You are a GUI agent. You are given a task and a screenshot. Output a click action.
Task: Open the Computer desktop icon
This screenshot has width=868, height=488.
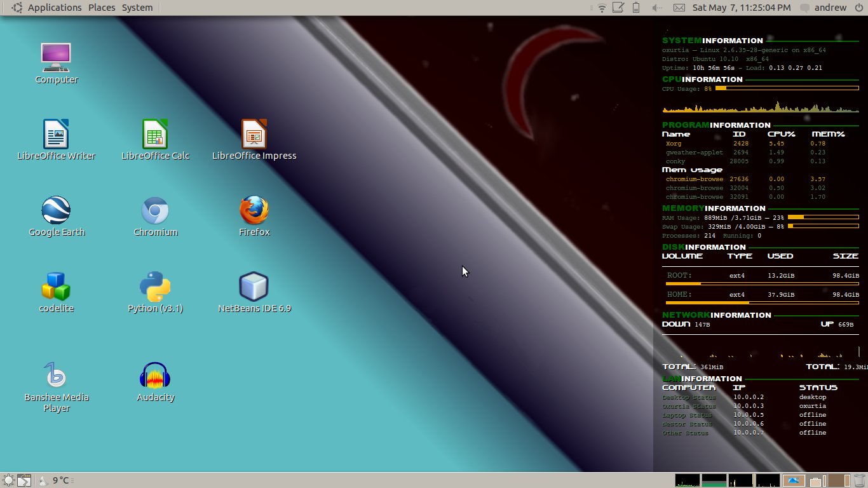(x=57, y=63)
